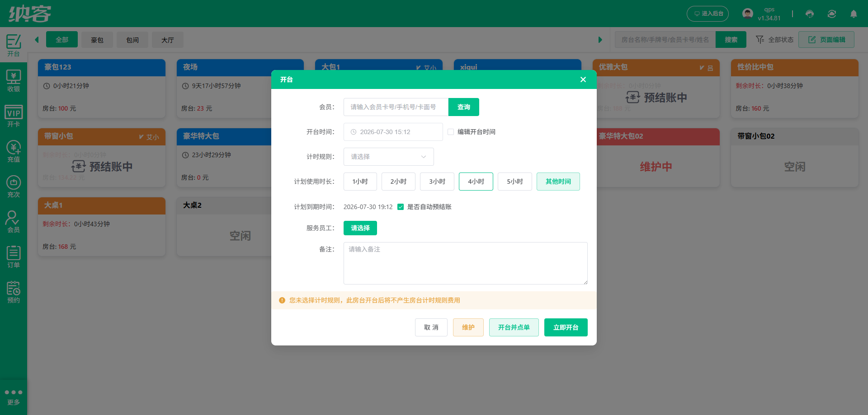Image resolution: width=868 pixels, height=415 pixels.
Task: Open the 会员 member sidebar icon
Action: (14, 222)
